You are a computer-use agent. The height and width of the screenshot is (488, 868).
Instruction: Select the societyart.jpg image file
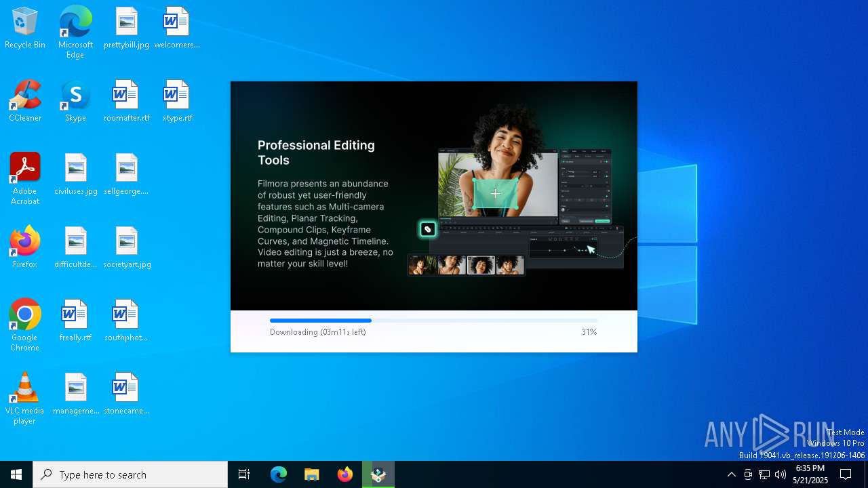coord(126,248)
